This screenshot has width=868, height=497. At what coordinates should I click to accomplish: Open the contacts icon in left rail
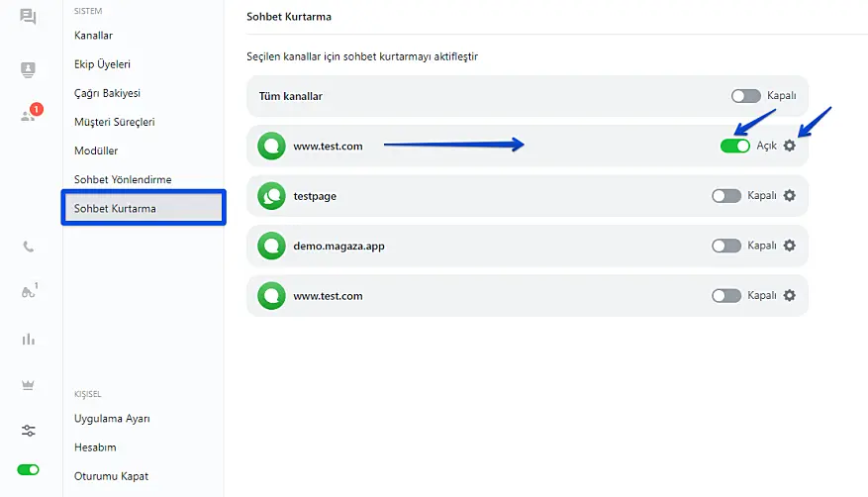pyautogui.click(x=28, y=69)
